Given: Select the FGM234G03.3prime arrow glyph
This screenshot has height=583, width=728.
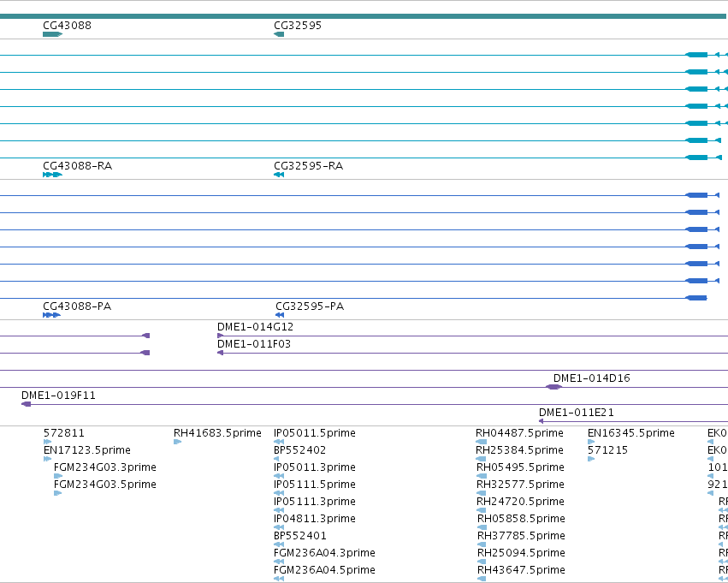Looking at the screenshot, I should point(58,476).
